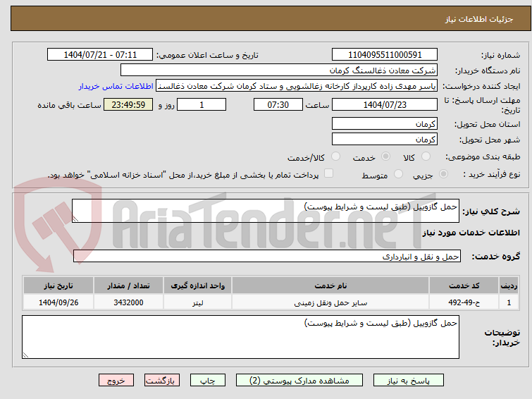Click the service group field 'حمل و نقل و انبارداری'

coord(267,257)
